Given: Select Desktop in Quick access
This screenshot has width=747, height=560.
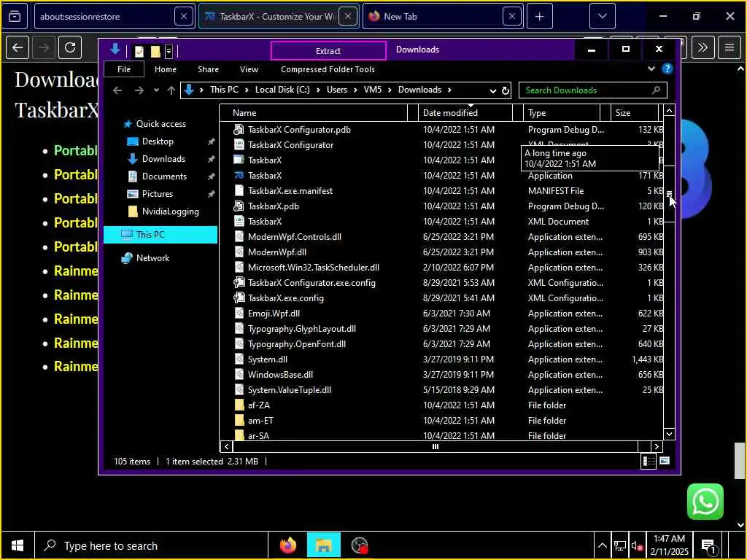Looking at the screenshot, I should [158, 141].
